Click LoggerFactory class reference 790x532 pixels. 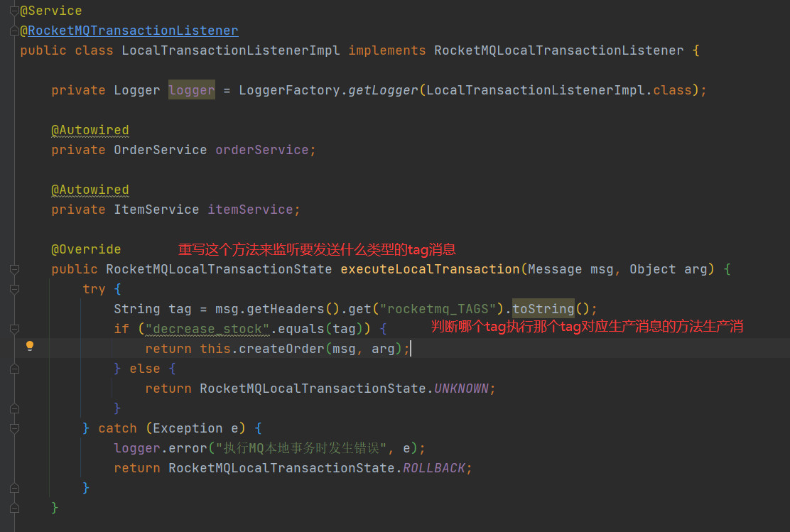pos(289,90)
